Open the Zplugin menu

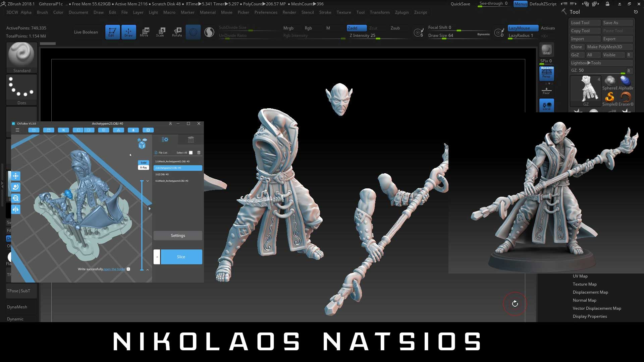[x=401, y=12]
